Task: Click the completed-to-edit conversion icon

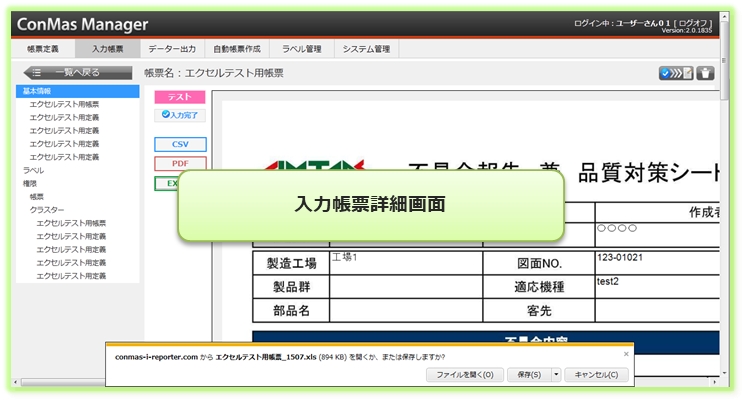Action: pyautogui.click(x=676, y=73)
